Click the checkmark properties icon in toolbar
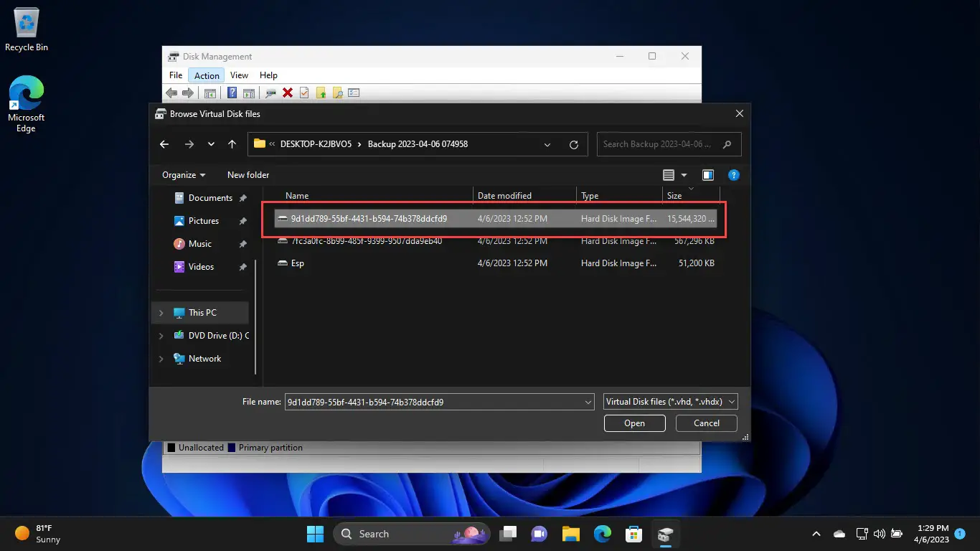Viewport: 980px width, 551px height. pos(304,93)
